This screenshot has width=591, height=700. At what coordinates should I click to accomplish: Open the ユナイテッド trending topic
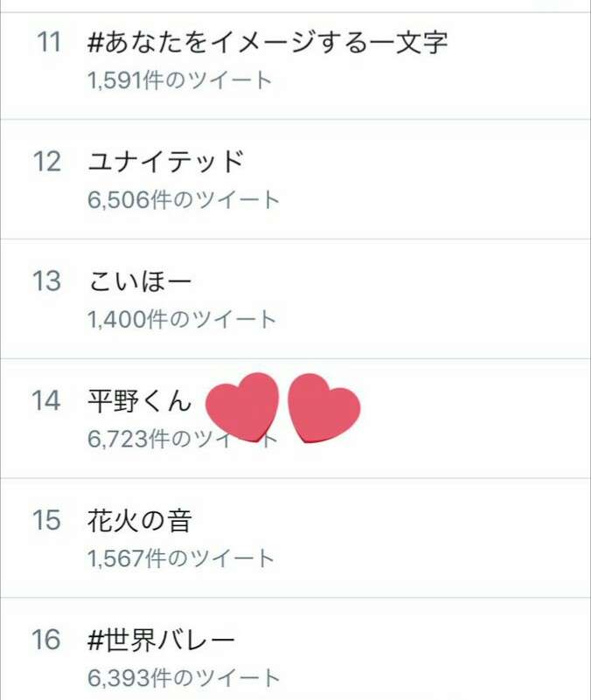point(165,162)
